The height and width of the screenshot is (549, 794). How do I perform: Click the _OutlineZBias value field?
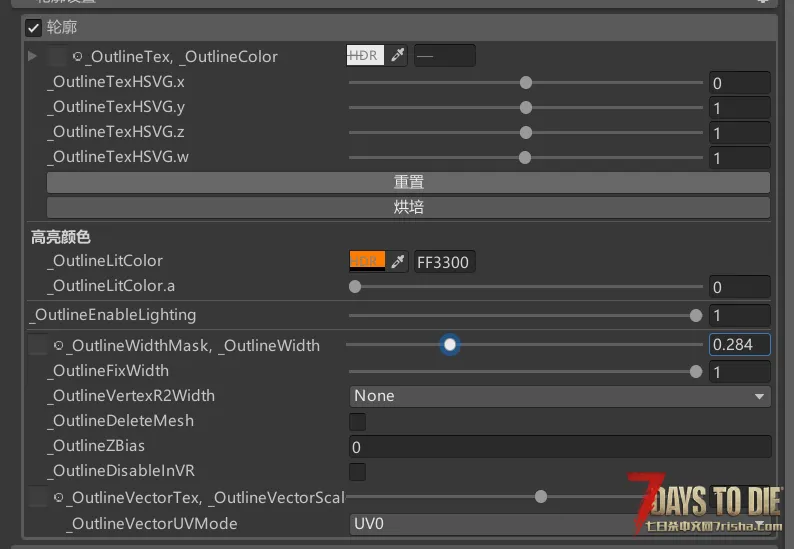coord(559,447)
